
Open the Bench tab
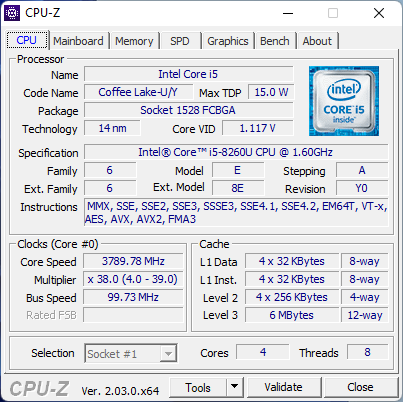click(x=275, y=41)
